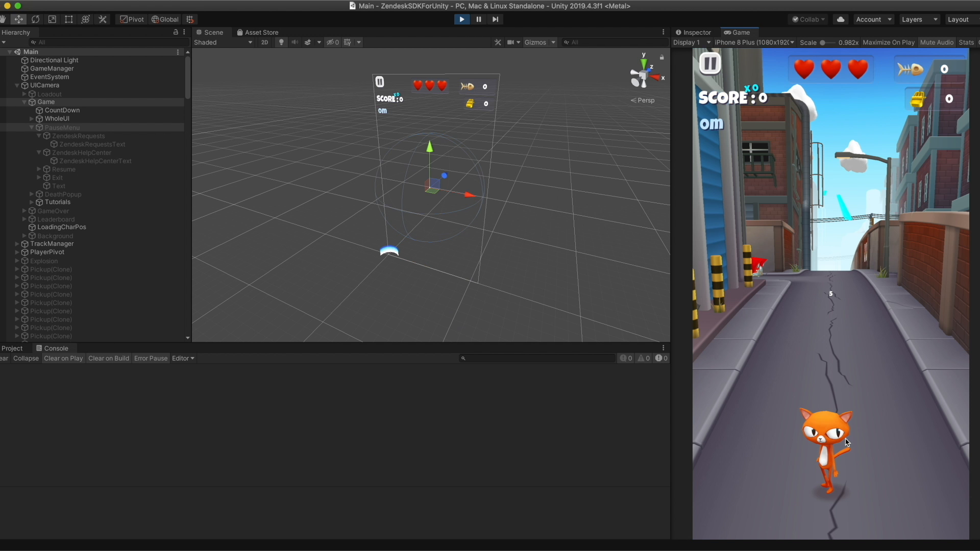The height and width of the screenshot is (551, 980).
Task: Open Layers dropdown
Action: point(919,19)
